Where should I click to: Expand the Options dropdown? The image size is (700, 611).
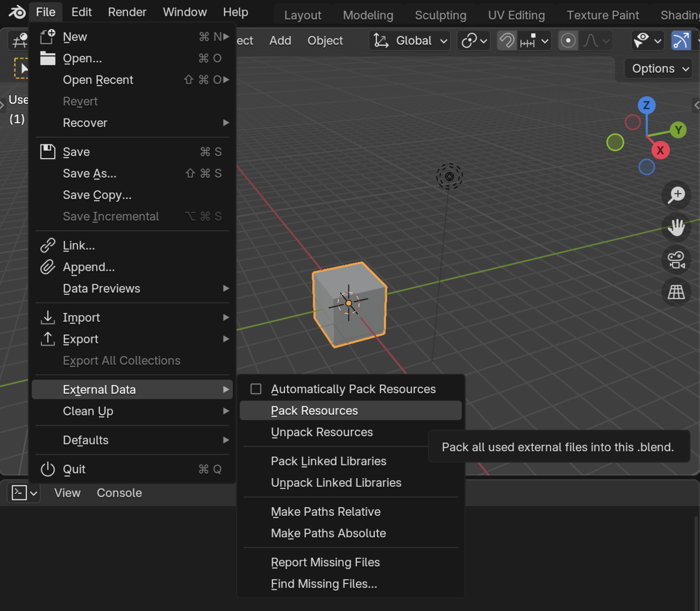coord(660,68)
